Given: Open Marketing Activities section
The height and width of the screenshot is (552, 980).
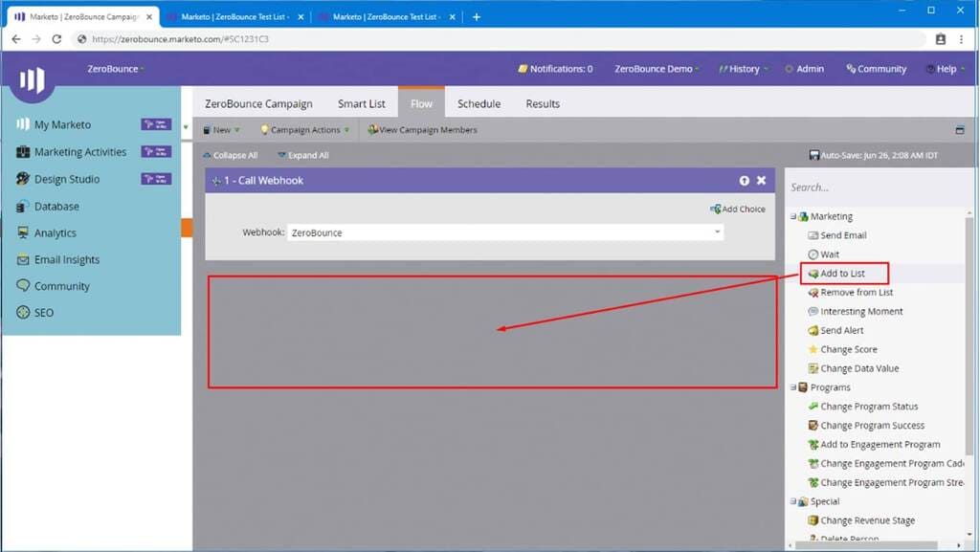Looking at the screenshot, I should coord(80,152).
